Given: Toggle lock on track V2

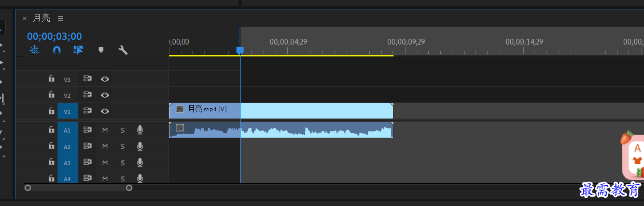Looking at the screenshot, I should [x=51, y=95].
